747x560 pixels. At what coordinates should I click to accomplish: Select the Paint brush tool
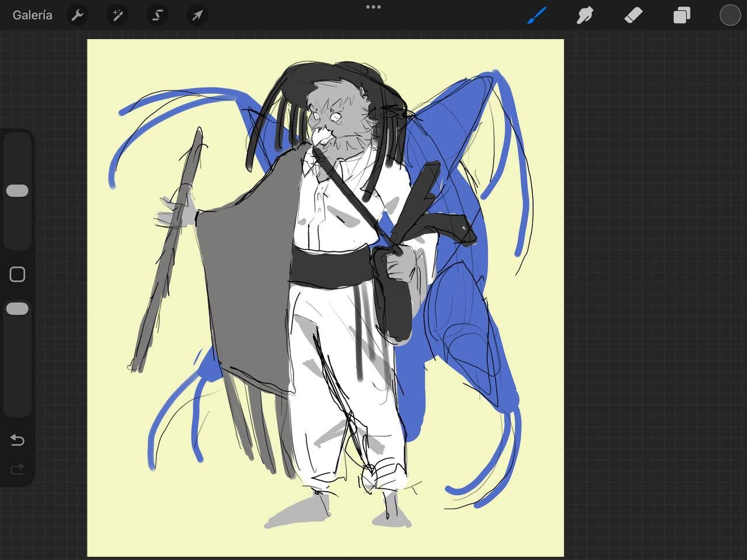pyautogui.click(x=536, y=15)
